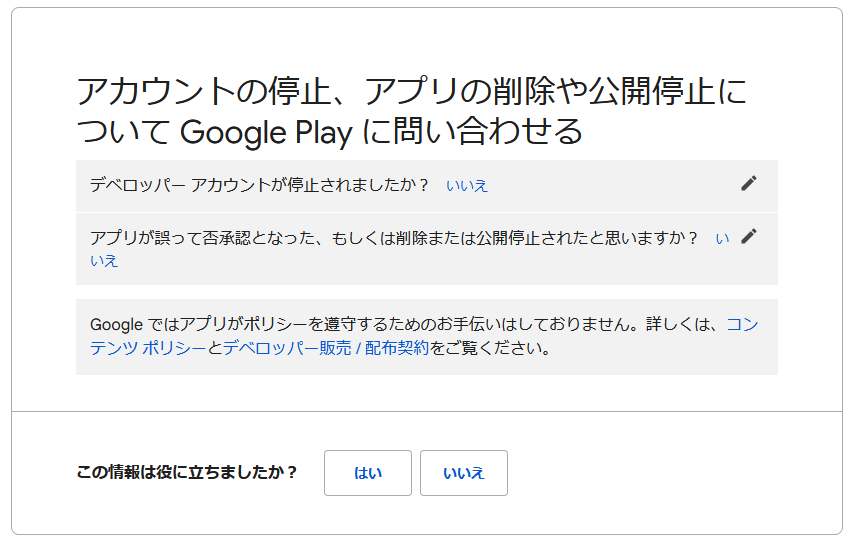850x546 pixels.
Task: Select いいえ answer beside developer account question
Action: [x=467, y=185]
